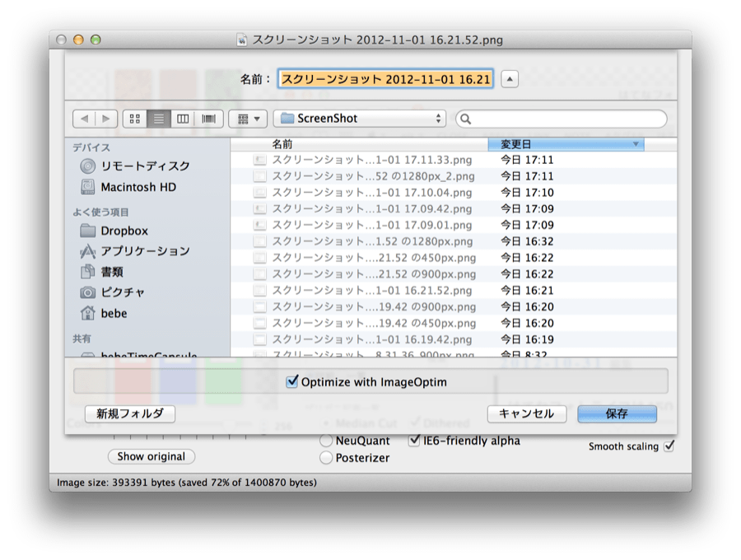Click modified date 今日 16:32 cell

click(527, 241)
